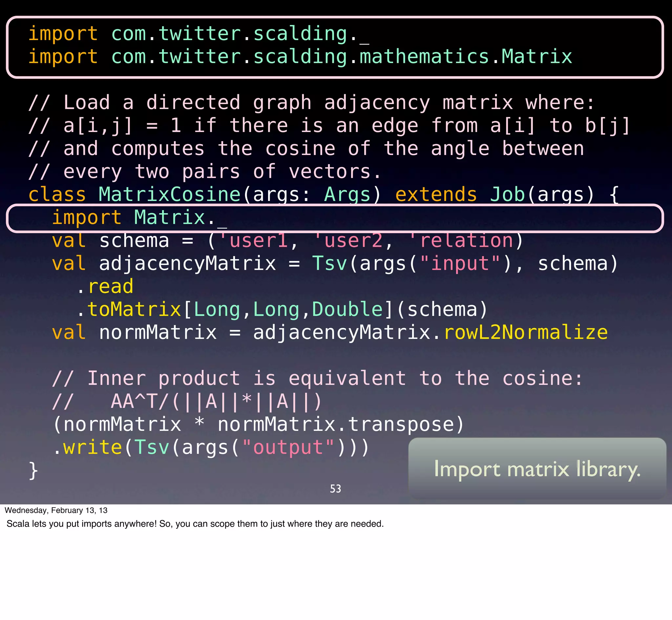Click the 'AA^T/(||A||*||A||)' comment
672x620 pixels.
click(x=187, y=402)
